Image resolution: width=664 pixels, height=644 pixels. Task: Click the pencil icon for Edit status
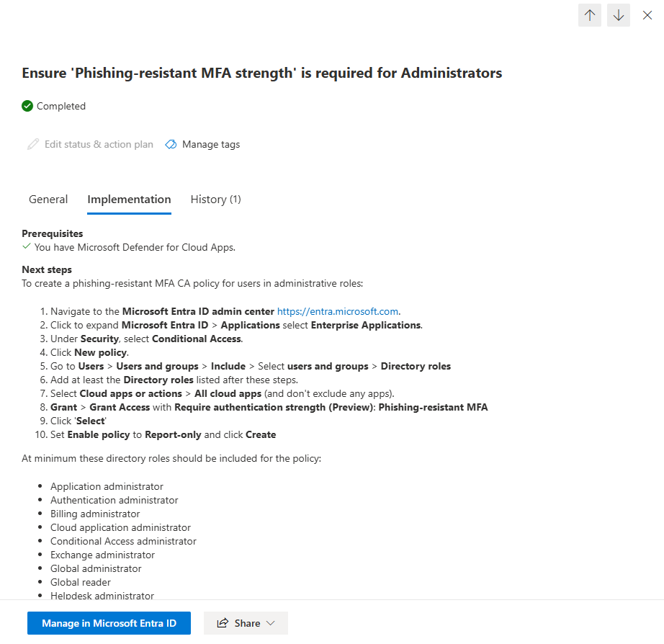click(33, 145)
